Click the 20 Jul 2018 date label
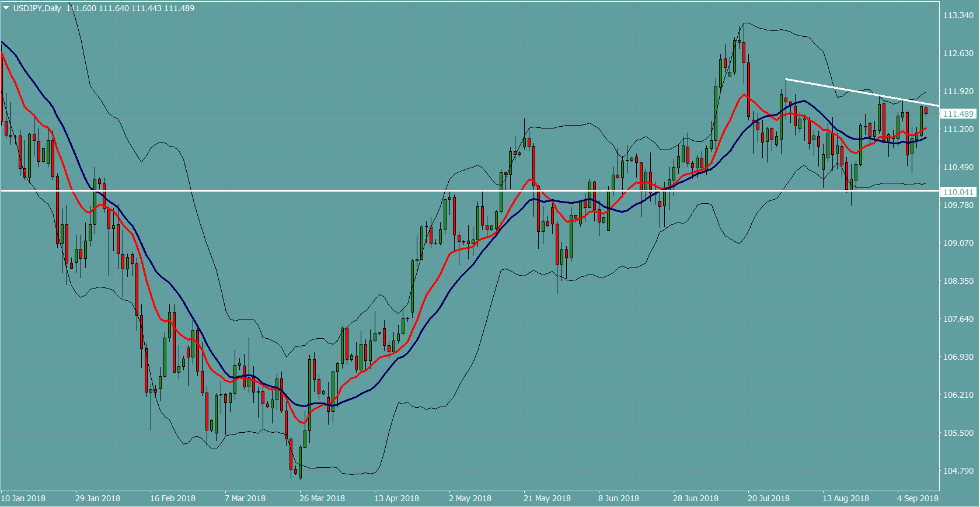This screenshot has width=980, height=507. click(768, 498)
